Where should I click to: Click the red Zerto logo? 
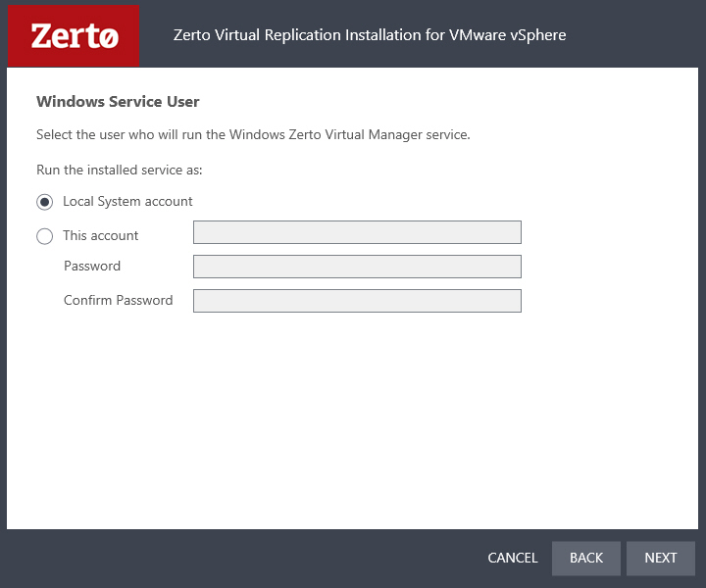pyautogui.click(x=74, y=35)
